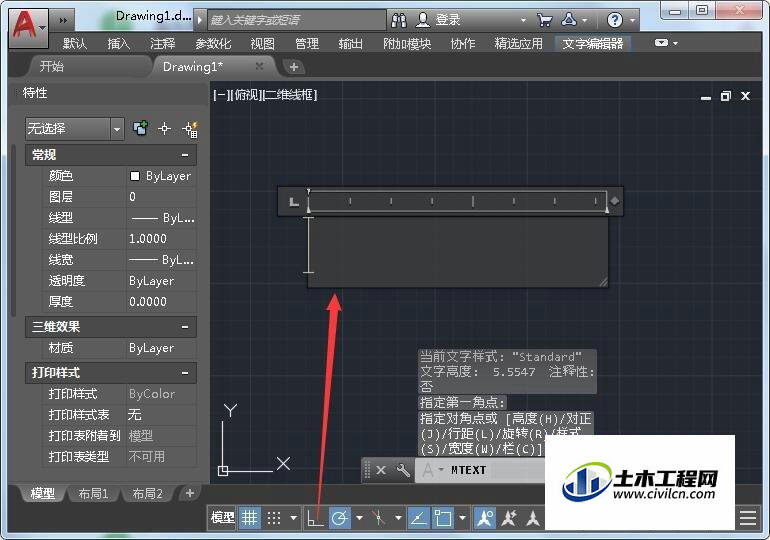The width and height of the screenshot is (770, 540).
Task: Open command line customize wrench icon
Action: (x=403, y=470)
